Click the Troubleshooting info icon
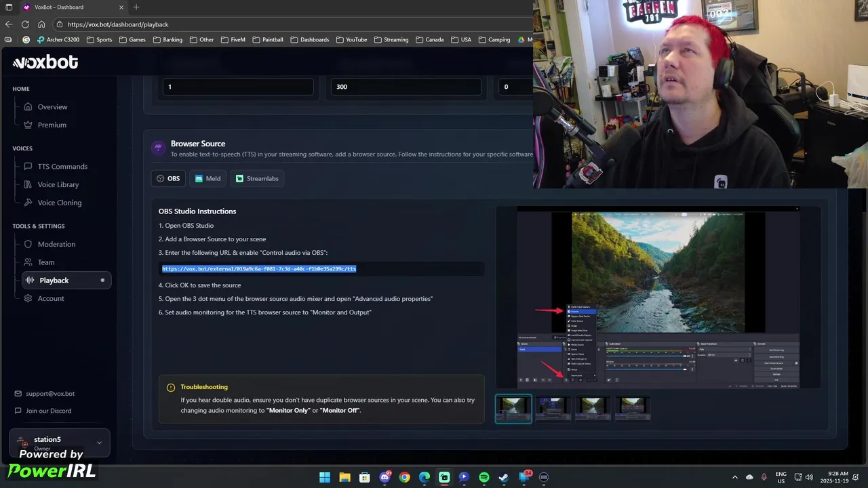 [x=171, y=388]
